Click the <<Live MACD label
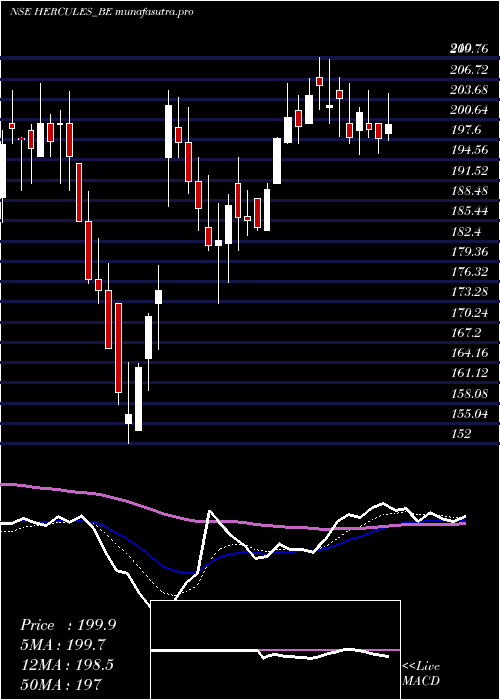Screen dimensions: 500x700 [421, 673]
